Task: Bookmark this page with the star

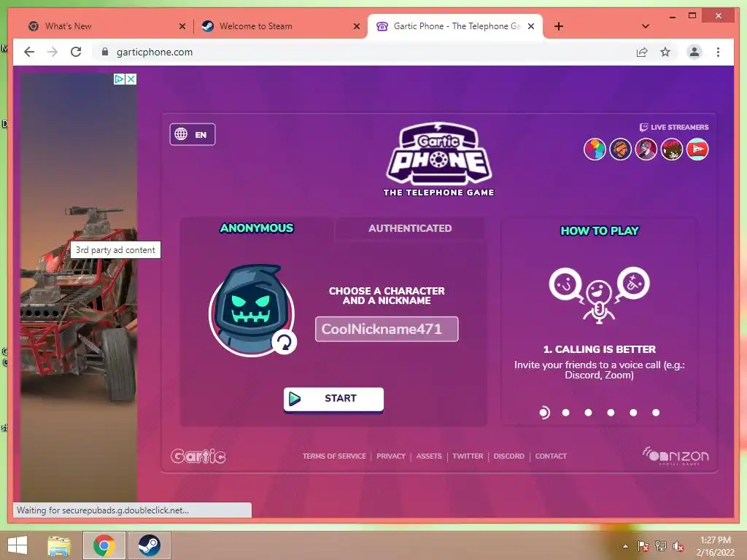Action: click(665, 52)
